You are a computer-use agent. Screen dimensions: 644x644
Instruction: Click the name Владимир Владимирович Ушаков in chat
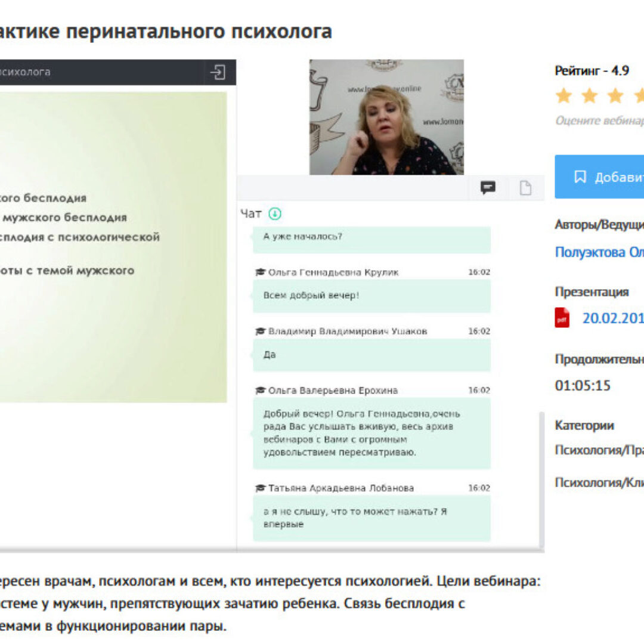pos(347,332)
